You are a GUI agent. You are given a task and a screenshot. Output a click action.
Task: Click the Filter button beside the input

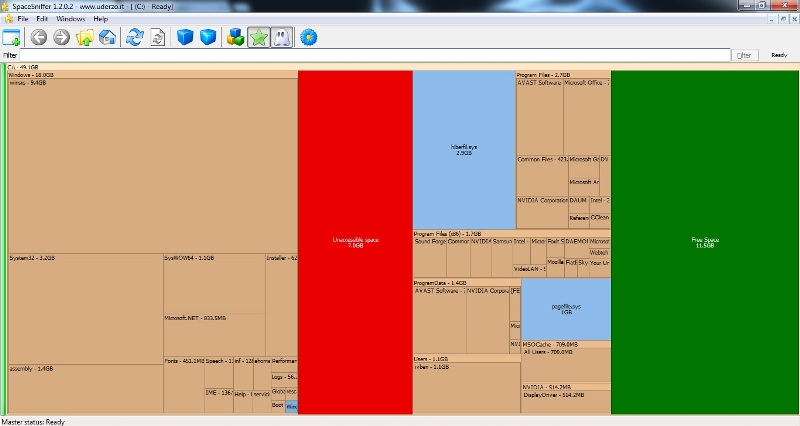pos(743,55)
